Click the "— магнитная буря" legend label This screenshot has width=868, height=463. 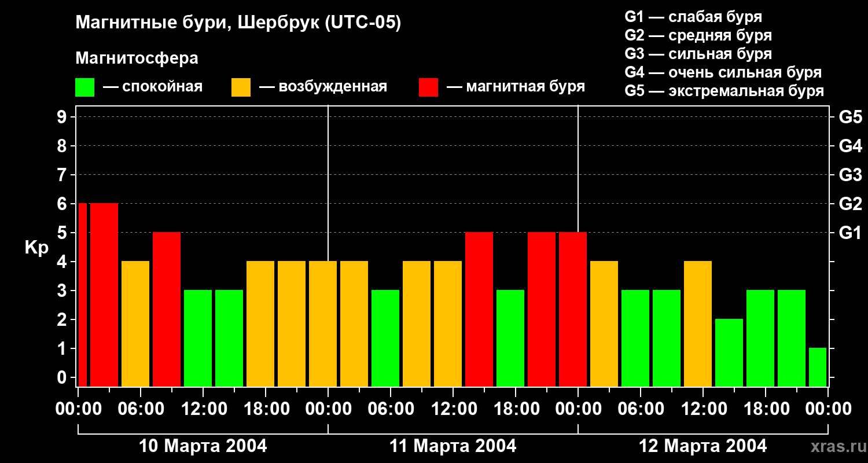[x=516, y=87]
